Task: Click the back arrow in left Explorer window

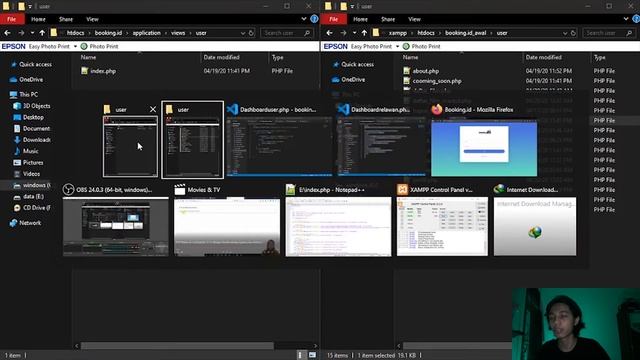Action: [7, 33]
